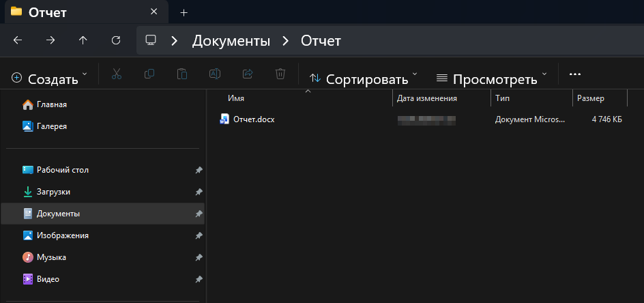Open Видео in the sidebar
Screen dimensions: 644x303
pyautogui.click(x=48, y=279)
